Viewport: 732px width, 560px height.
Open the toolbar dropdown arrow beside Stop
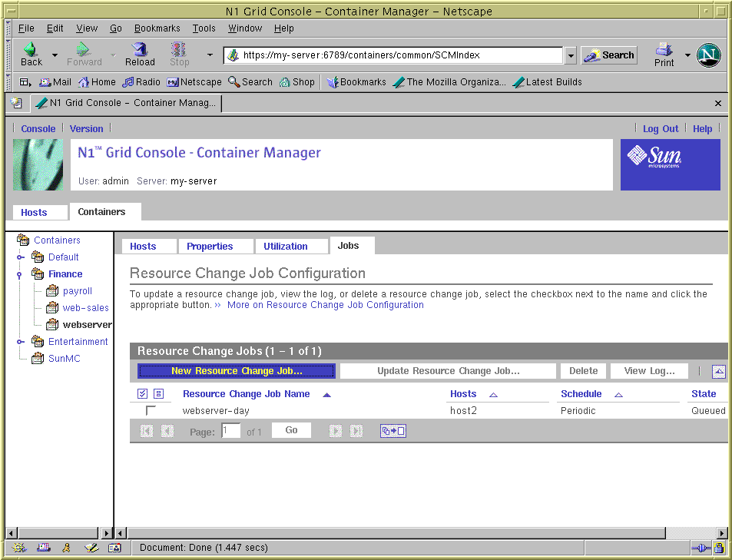[210, 55]
